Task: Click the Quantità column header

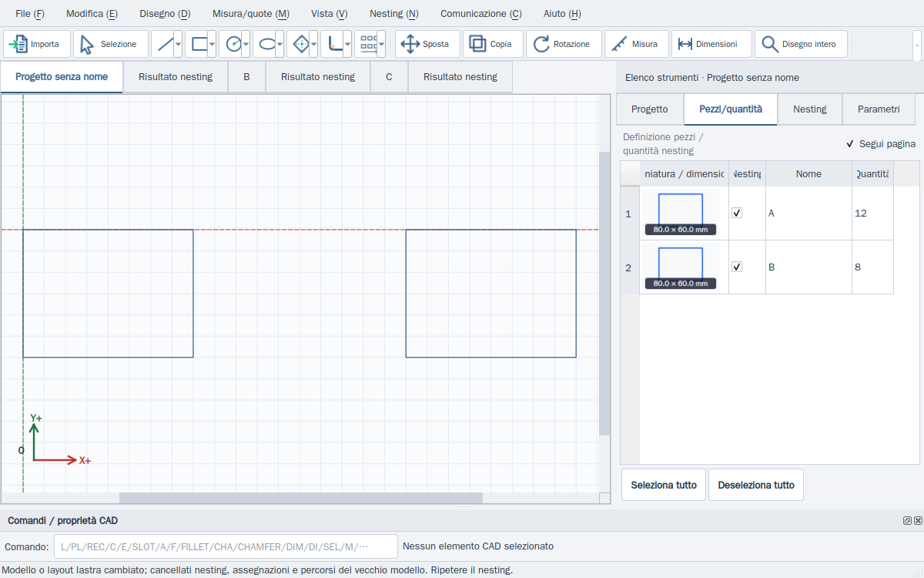Action: pyautogui.click(x=872, y=173)
